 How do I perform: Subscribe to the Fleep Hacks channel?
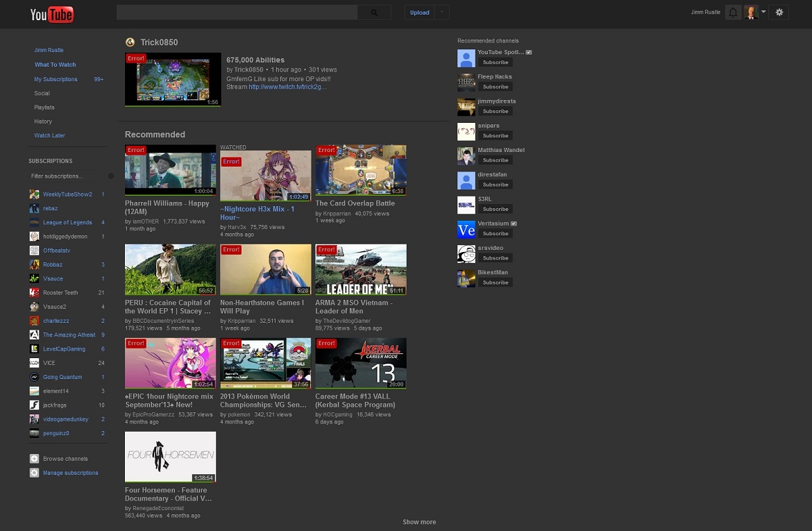click(495, 86)
